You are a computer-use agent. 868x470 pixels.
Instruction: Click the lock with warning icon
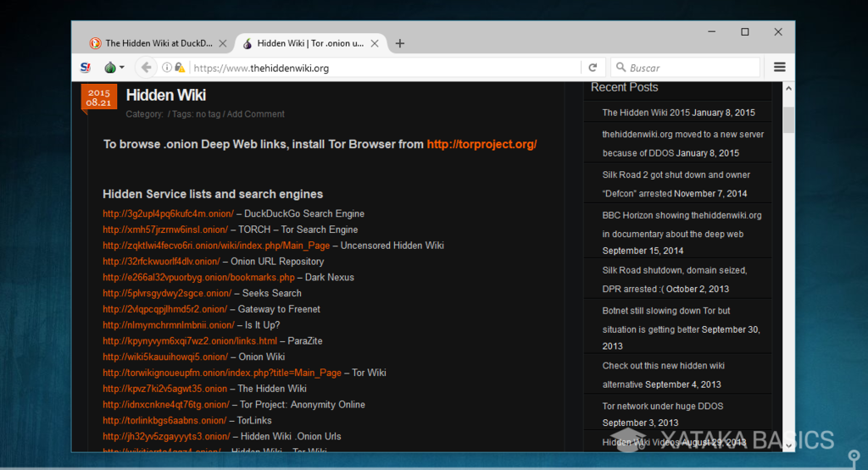point(180,68)
